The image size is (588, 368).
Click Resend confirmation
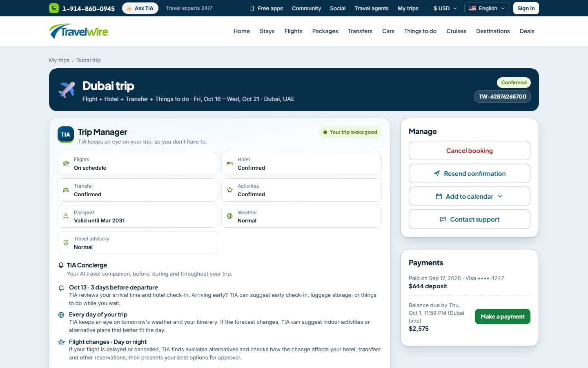coord(470,173)
